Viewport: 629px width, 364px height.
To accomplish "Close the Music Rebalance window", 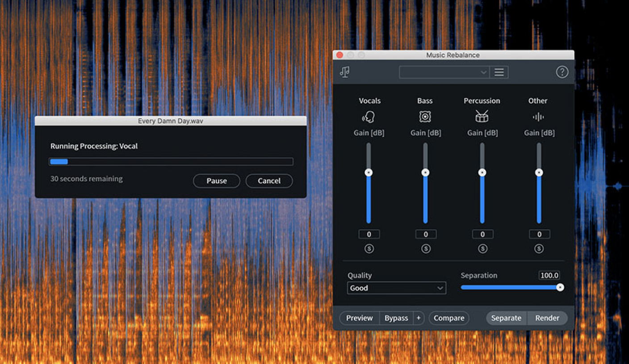I will point(340,55).
